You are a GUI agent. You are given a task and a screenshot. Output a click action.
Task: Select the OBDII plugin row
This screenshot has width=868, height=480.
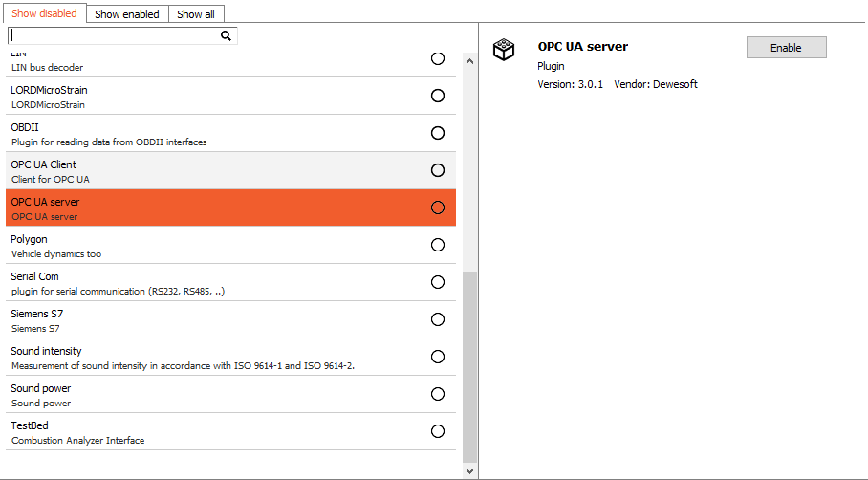230,134
